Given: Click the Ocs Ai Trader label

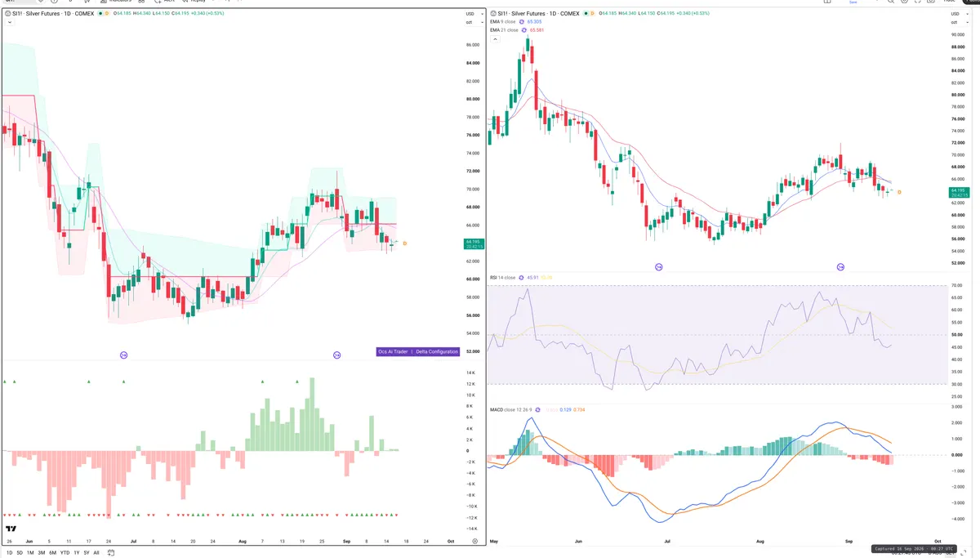Looking at the screenshot, I should pos(394,351).
